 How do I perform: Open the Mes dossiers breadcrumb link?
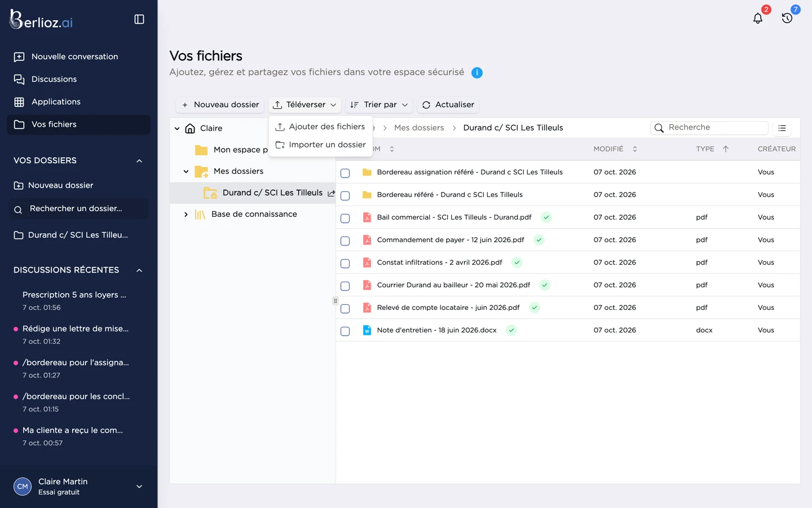pos(419,128)
